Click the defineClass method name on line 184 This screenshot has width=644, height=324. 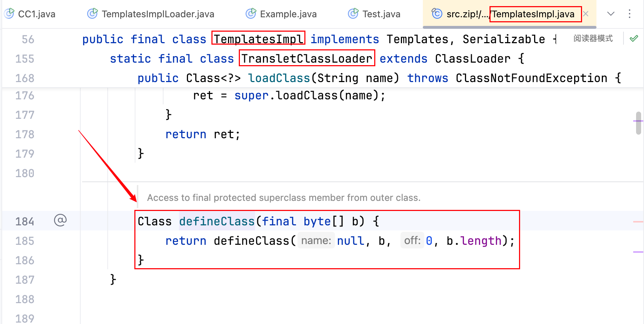point(217,221)
